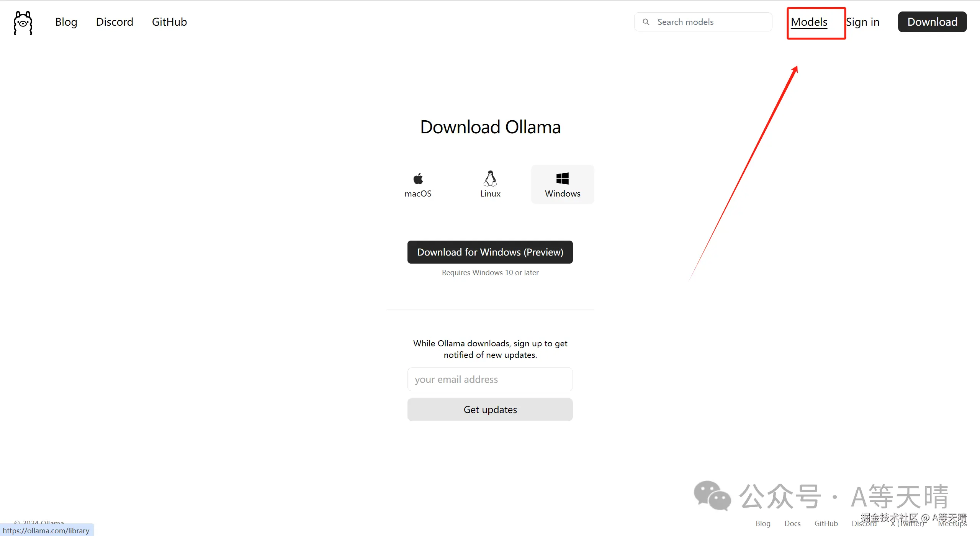Open the Discord header link
Image resolution: width=980 pixels, height=536 pixels.
coord(115,22)
